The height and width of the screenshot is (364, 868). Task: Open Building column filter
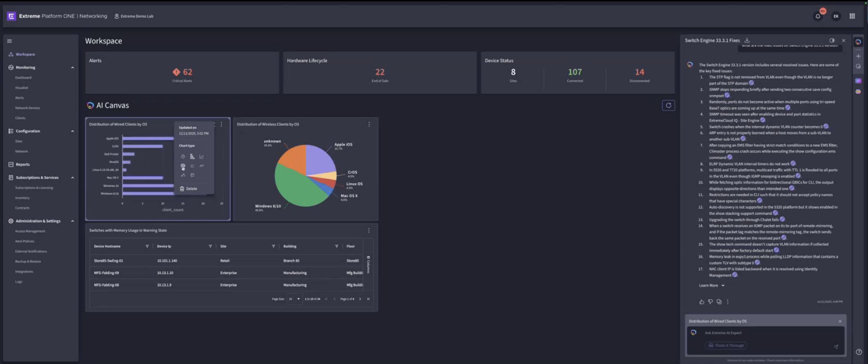point(336,246)
